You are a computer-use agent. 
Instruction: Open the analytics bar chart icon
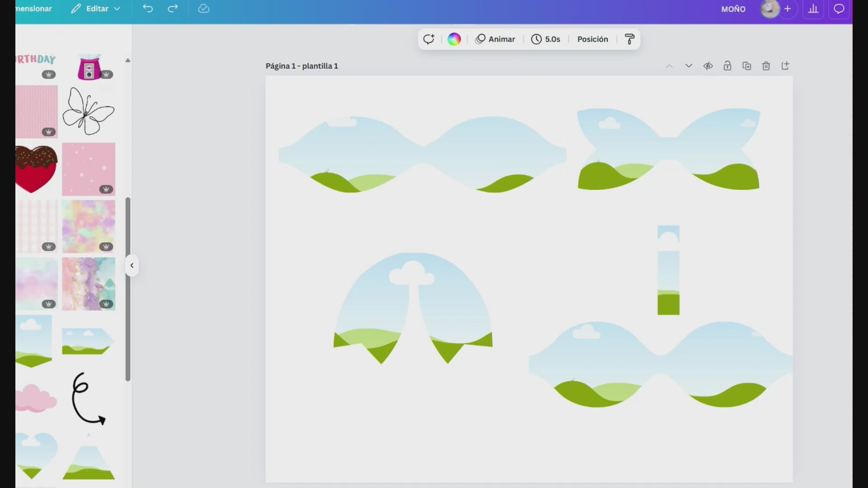click(813, 9)
